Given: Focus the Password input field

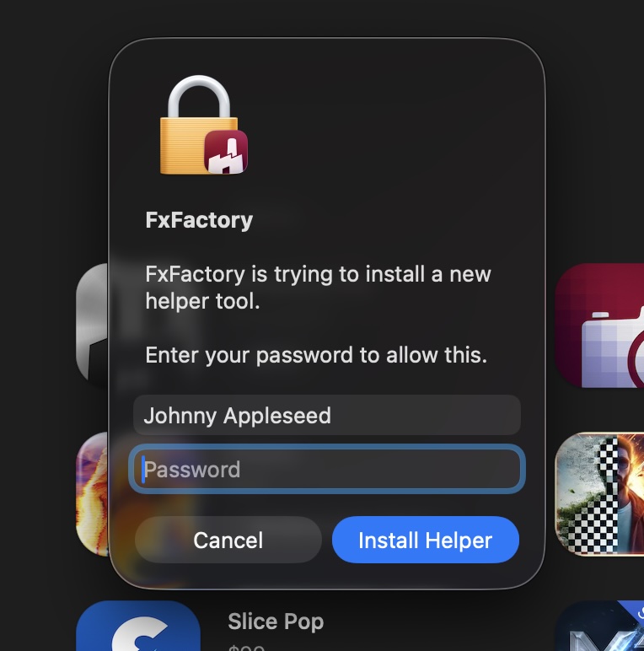Looking at the screenshot, I should pyautogui.click(x=327, y=469).
